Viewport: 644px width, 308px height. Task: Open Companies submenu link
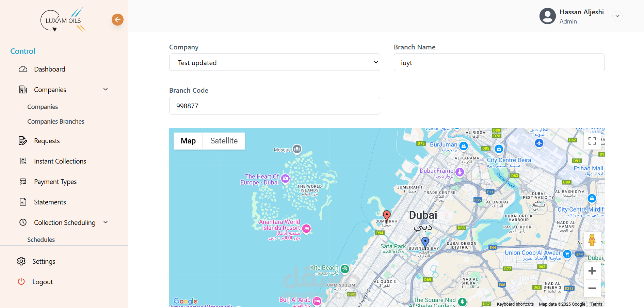coord(43,107)
